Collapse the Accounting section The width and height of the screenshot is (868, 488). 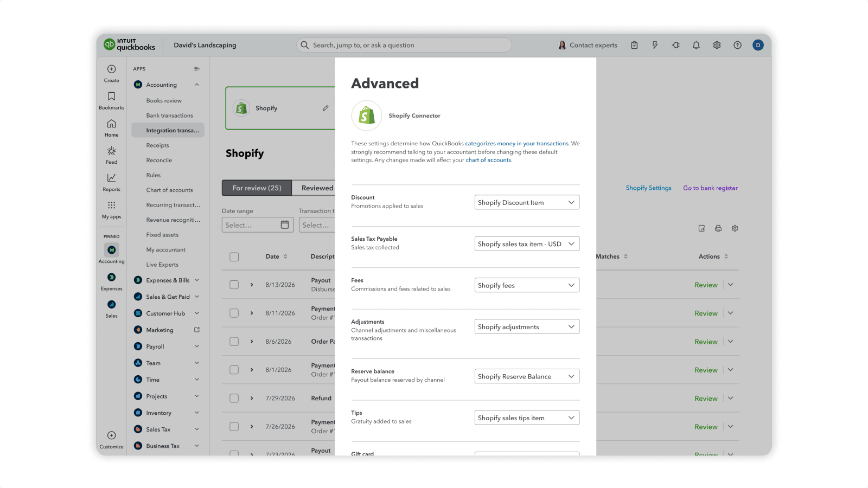(x=197, y=85)
